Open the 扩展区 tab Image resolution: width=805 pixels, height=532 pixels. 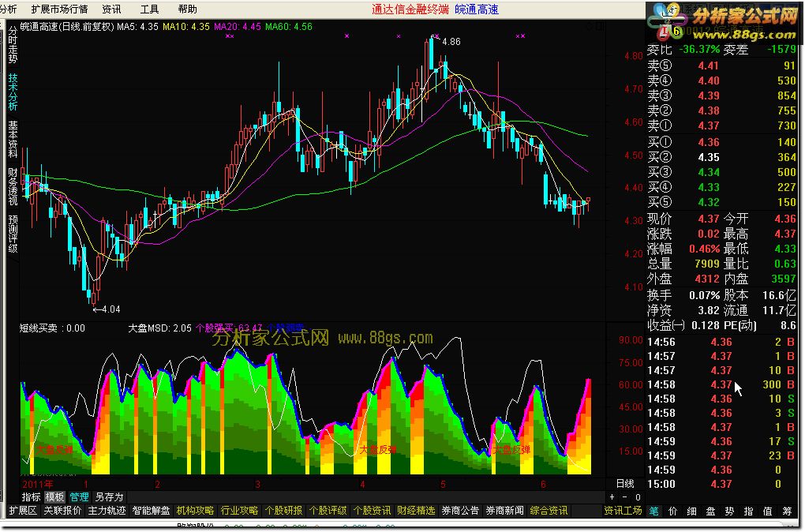[x=23, y=511]
